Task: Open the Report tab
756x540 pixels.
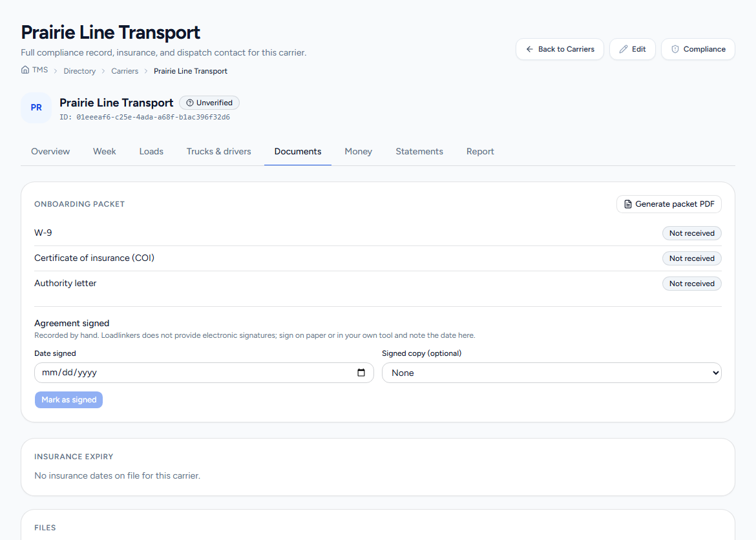Action: click(x=480, y=151)
